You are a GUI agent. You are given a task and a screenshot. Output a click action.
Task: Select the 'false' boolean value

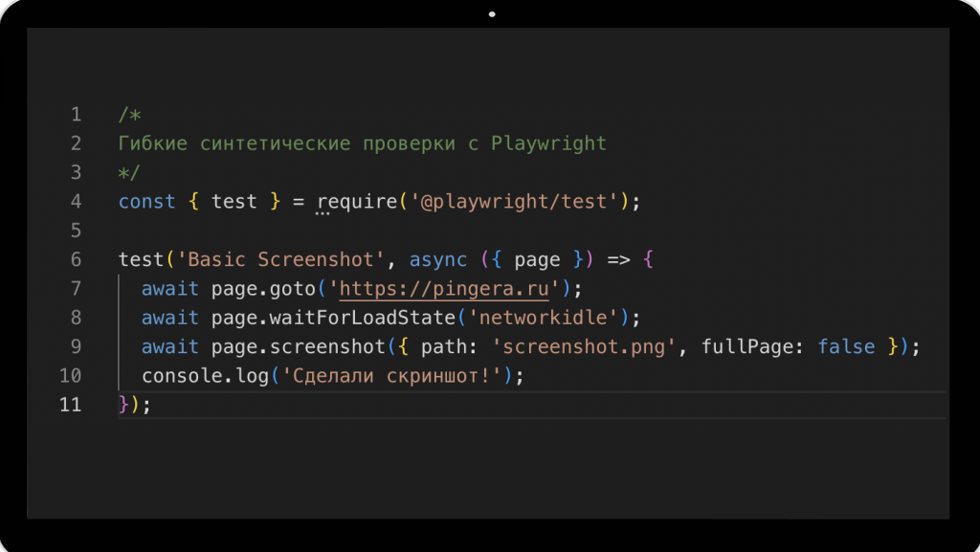846,346
